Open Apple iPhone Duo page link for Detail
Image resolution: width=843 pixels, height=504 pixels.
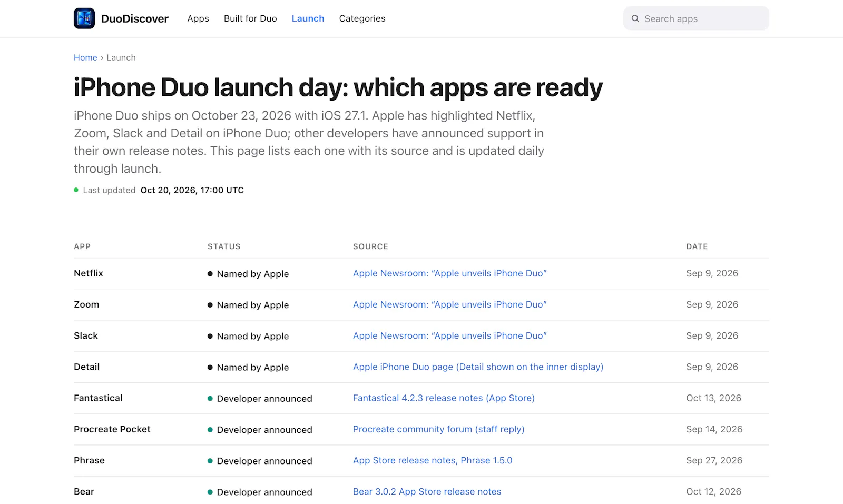click(x=478, y=367)
